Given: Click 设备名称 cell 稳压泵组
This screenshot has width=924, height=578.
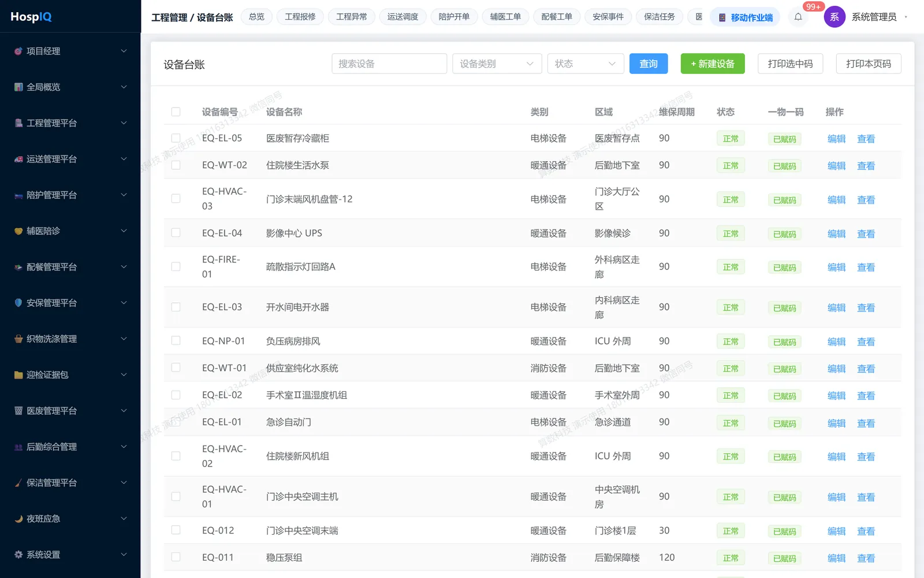Looking at the screenshot, I should pyautogui.click(x=284, y=558).
